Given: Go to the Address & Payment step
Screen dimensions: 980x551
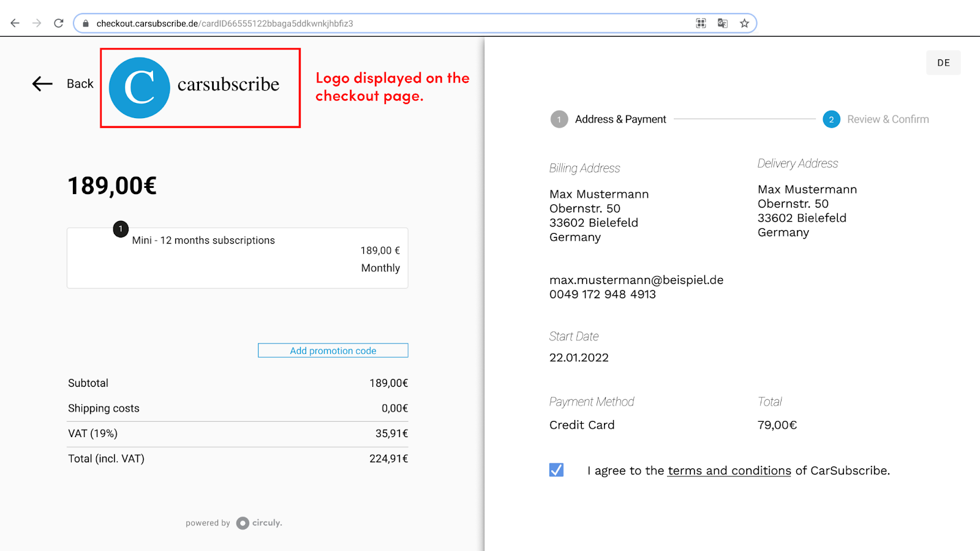Looking at the screenshot, I should 620,119.
